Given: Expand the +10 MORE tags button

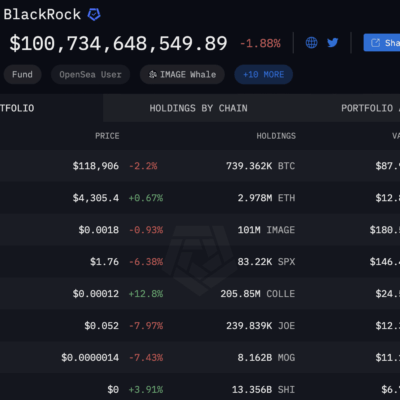Looking at the screenshot, I should click(x=264, y=74).
